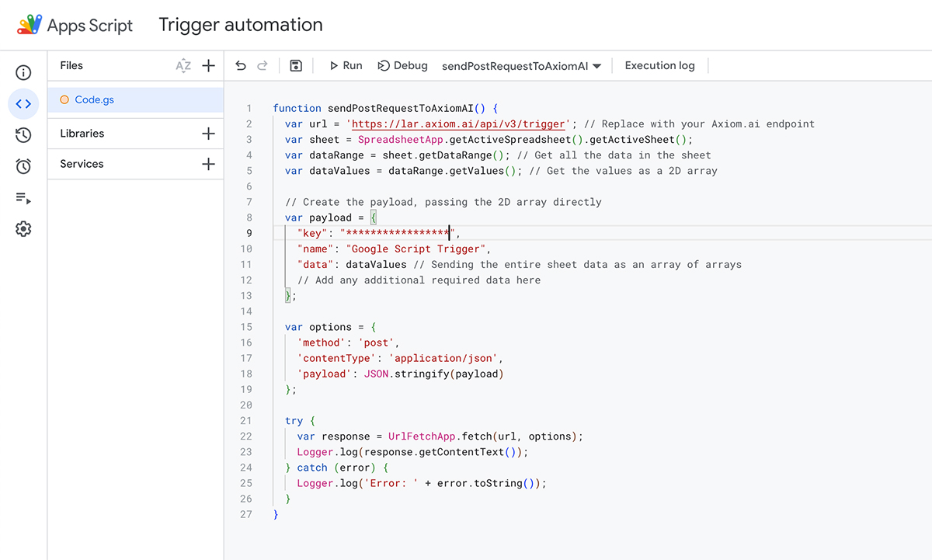
Task: Open Project History icon in sidebar
Action: (23, 135)
